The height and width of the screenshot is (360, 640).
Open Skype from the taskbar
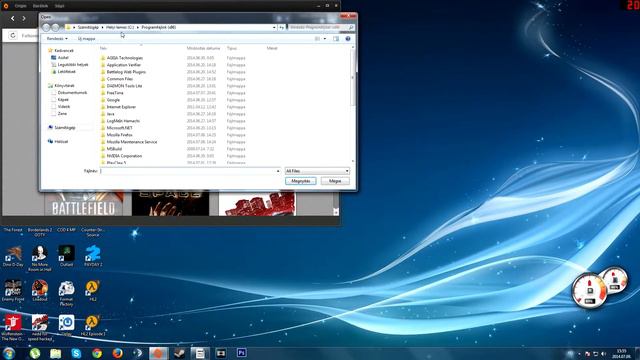76,353
